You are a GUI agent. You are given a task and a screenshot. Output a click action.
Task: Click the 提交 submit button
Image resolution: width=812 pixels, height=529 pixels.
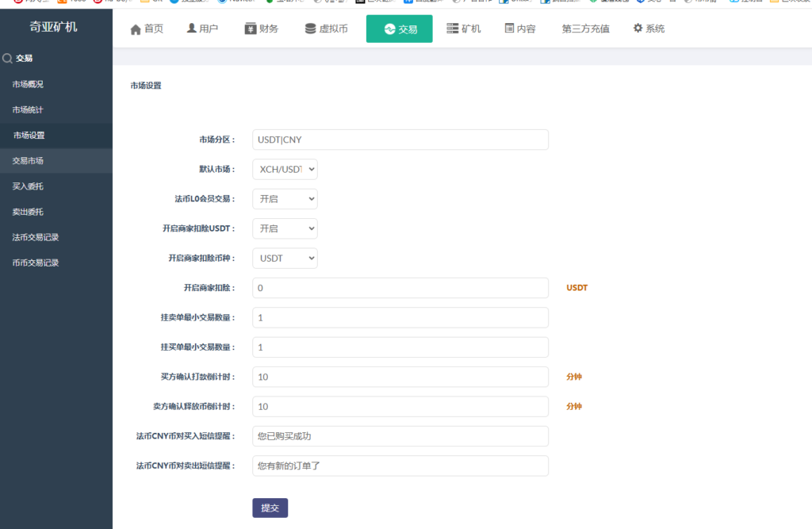pos(270,508)
